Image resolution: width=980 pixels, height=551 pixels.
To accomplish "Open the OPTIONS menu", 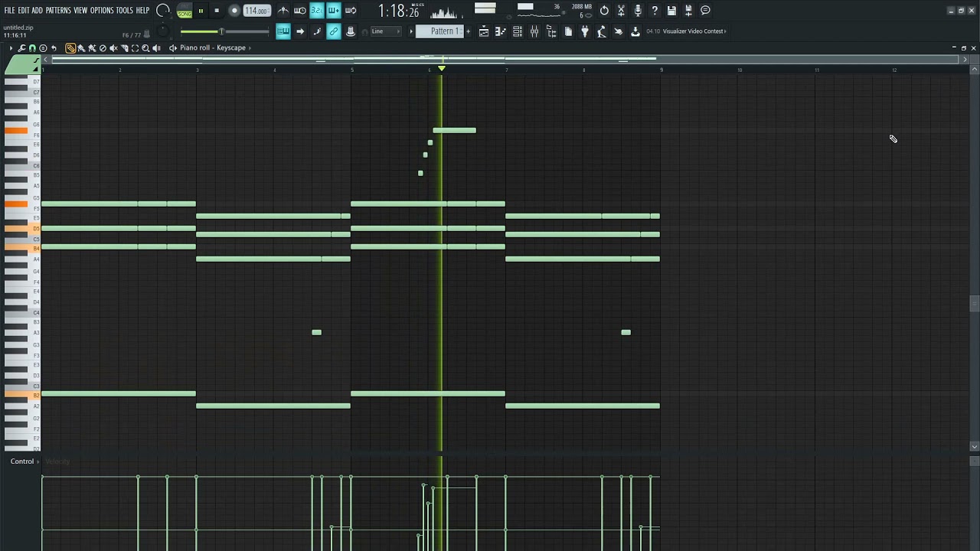I will click(102, 11).
